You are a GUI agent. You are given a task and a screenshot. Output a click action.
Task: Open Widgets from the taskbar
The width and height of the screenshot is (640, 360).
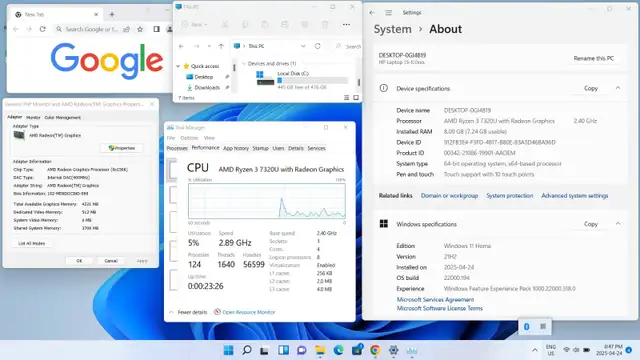[283, 350]
